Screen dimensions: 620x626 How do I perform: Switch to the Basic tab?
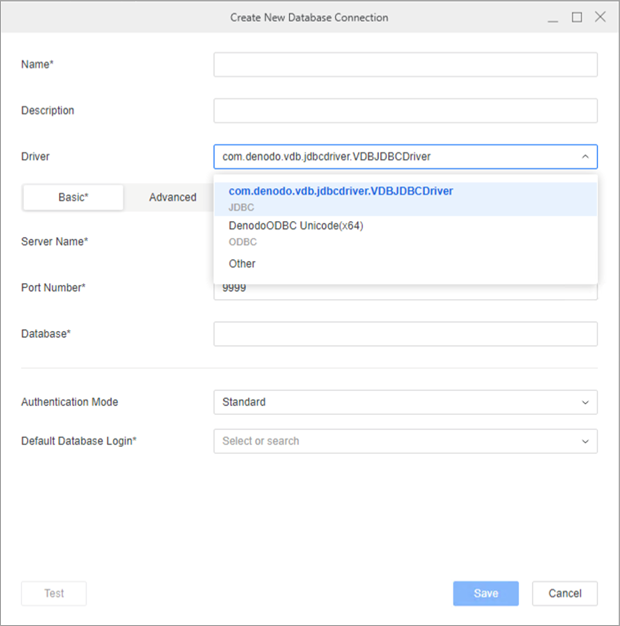point(73,197)
